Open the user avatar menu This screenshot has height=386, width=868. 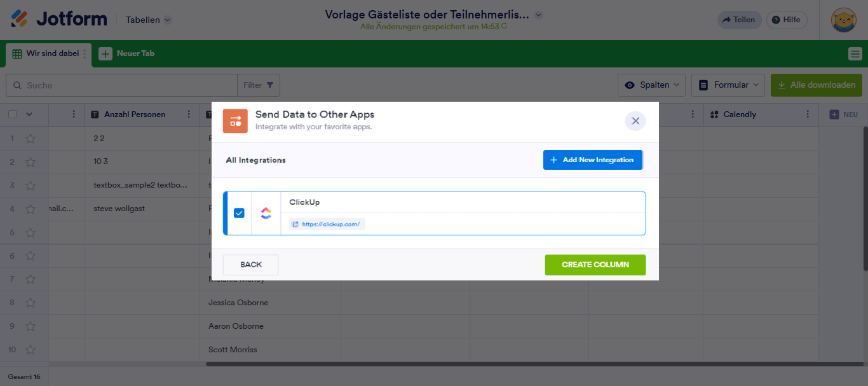point(843,20)
